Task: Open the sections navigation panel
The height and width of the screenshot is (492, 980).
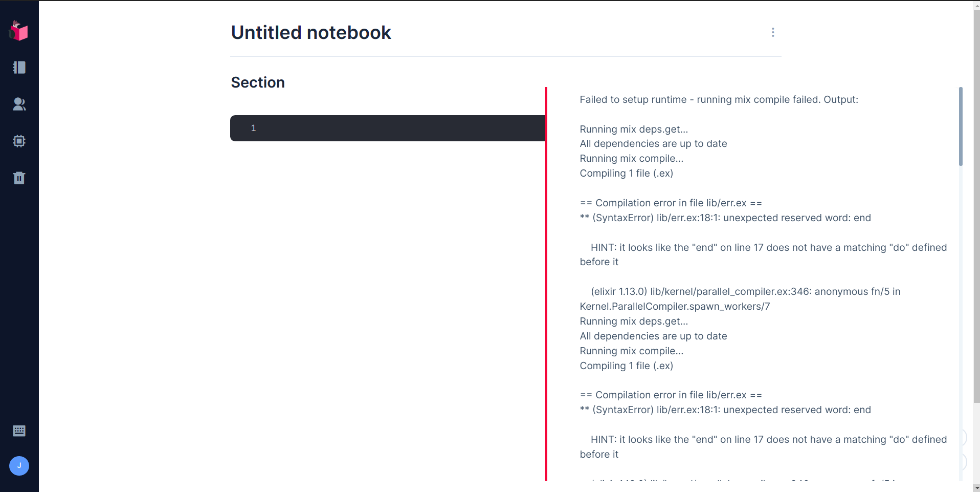Action: [19, 67]
